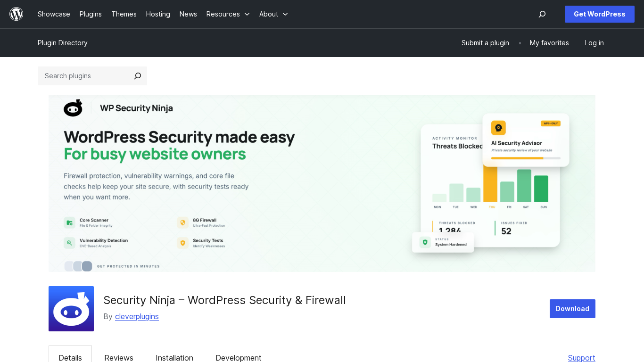Open the Hosting menu item
The height and width of the screenshot is (362, 644).
(x=158, y=14)
